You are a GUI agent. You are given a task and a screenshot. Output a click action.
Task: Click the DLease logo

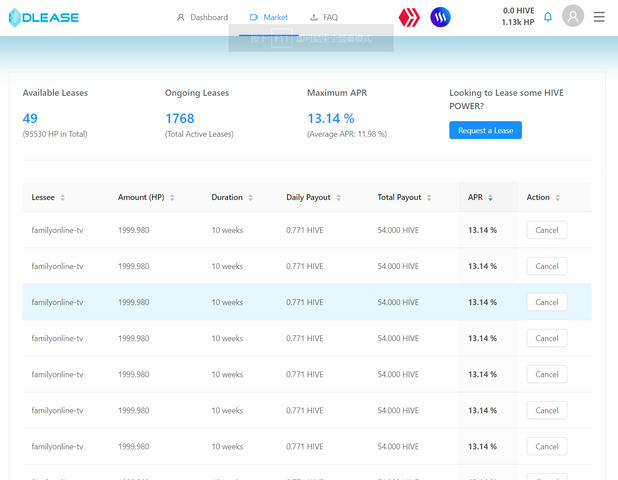44,17
